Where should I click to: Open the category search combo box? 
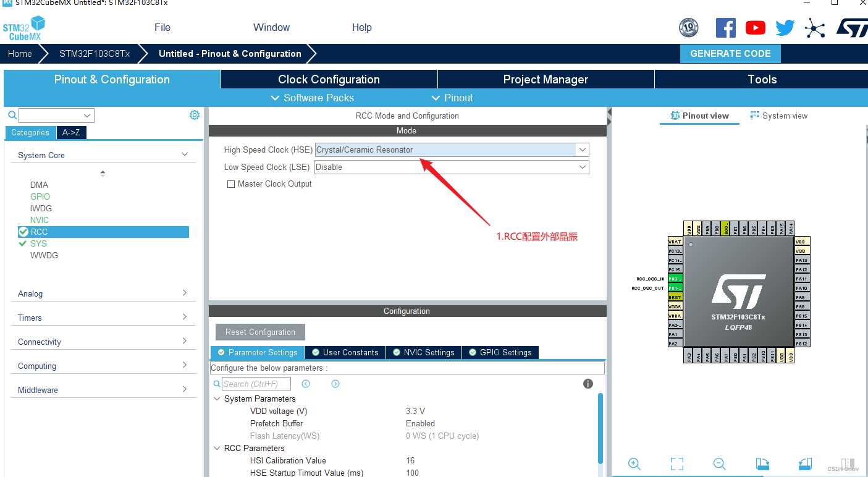click(56, 116)
